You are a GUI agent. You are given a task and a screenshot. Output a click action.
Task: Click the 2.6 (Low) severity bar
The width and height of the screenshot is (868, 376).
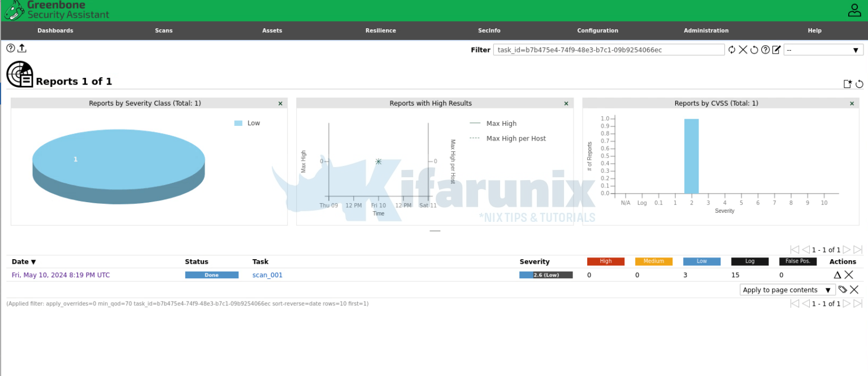(x=545, y=275)
